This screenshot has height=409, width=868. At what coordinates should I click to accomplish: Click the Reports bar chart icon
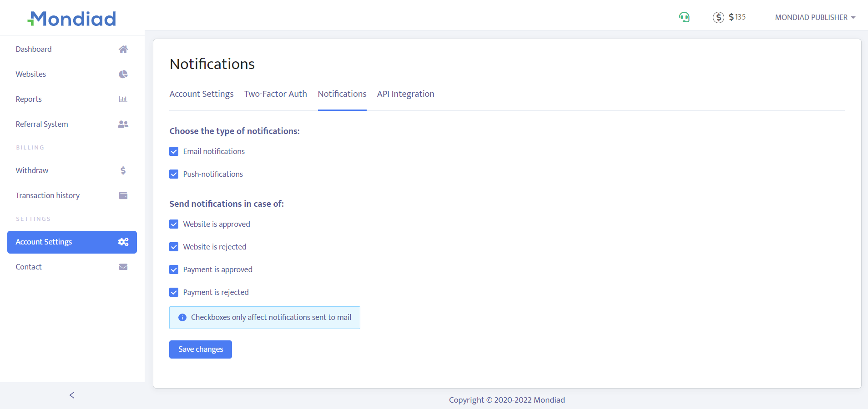point(123,99)
